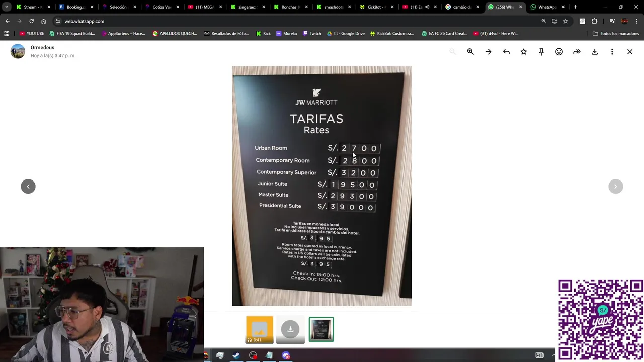The width and height of the screenshot is (644, 362).
Task: Open the Mureka bookmark
Action: 286,34
